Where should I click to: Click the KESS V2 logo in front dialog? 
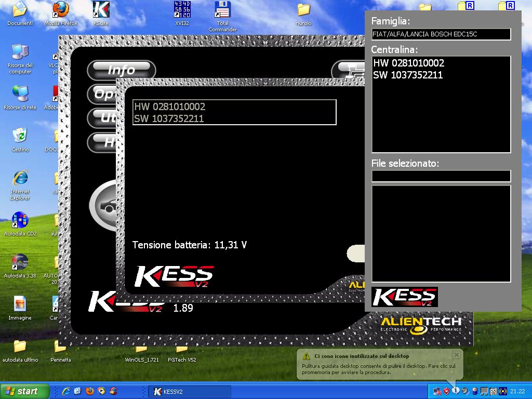[x=174, y=276]
